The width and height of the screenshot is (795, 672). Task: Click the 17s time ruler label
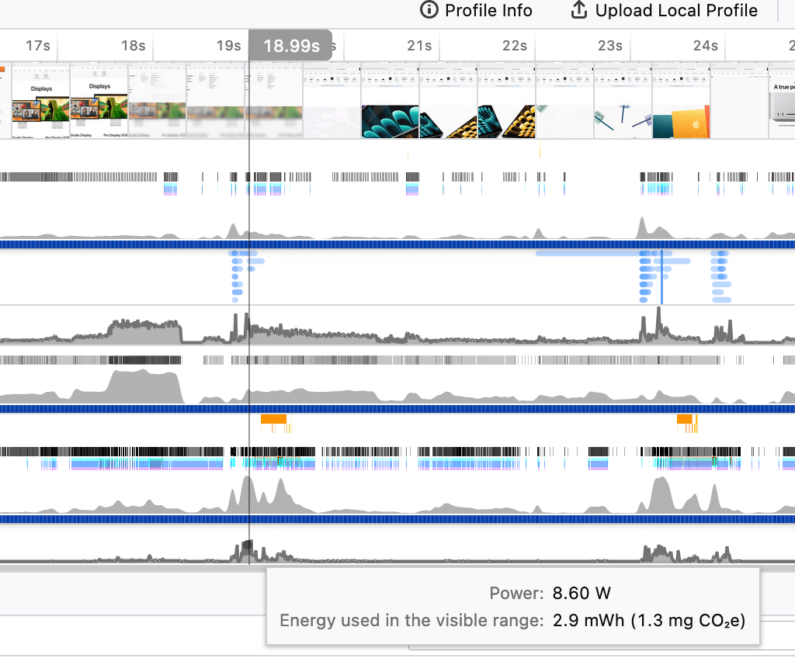(x=37, y=46)
